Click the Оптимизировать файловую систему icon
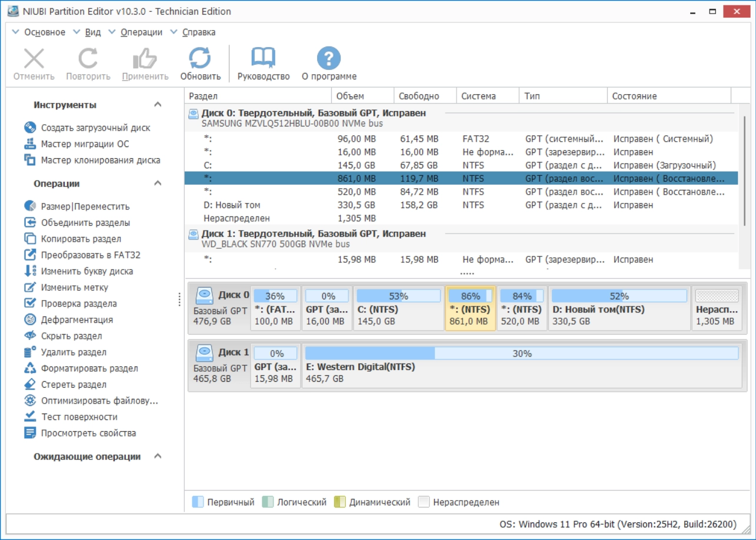The width and height of the screenshot is (756, 540). point(30,401)
